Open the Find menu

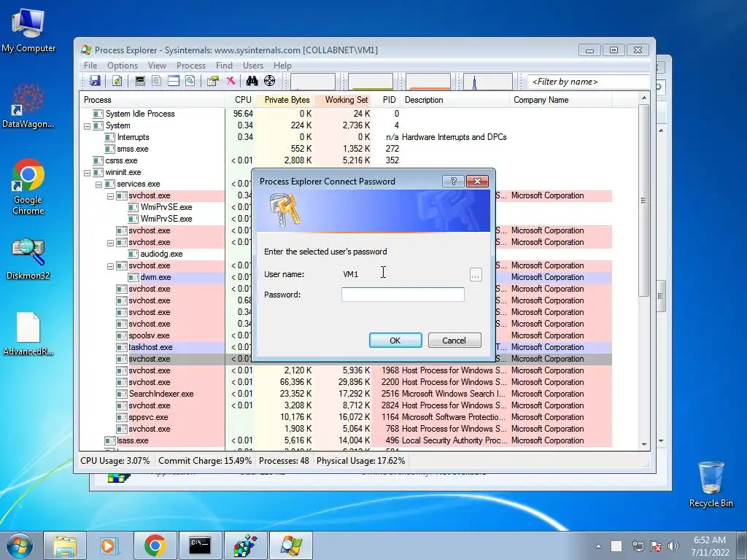[225, 65]
